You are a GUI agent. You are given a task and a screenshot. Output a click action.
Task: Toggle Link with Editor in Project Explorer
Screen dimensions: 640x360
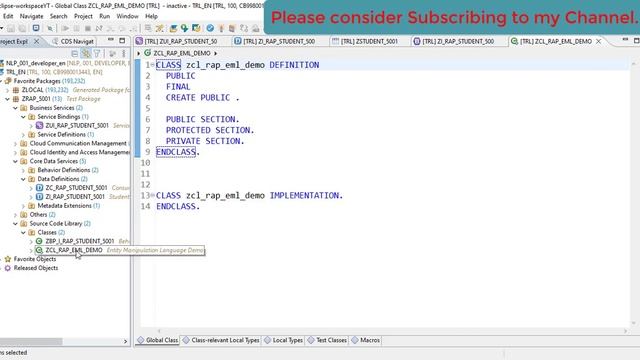[86, 53]
